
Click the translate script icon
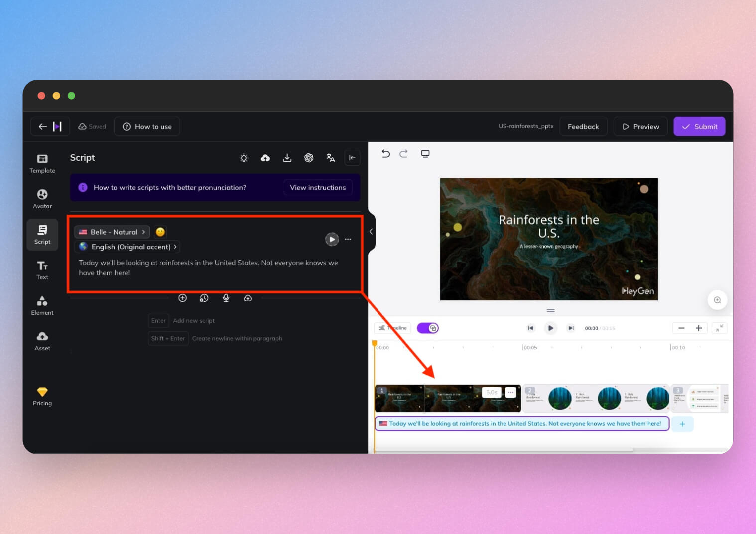331,158
